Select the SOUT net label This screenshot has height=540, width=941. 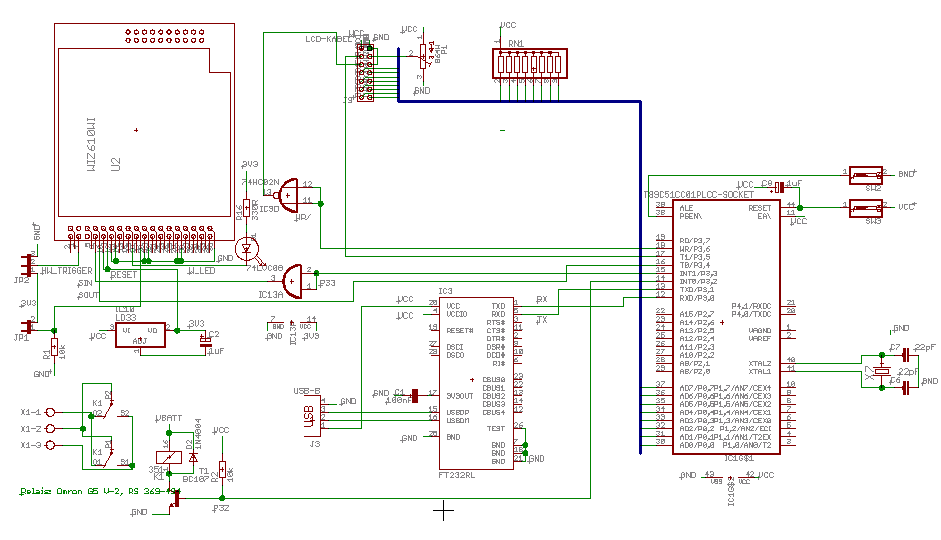point(88,295)
